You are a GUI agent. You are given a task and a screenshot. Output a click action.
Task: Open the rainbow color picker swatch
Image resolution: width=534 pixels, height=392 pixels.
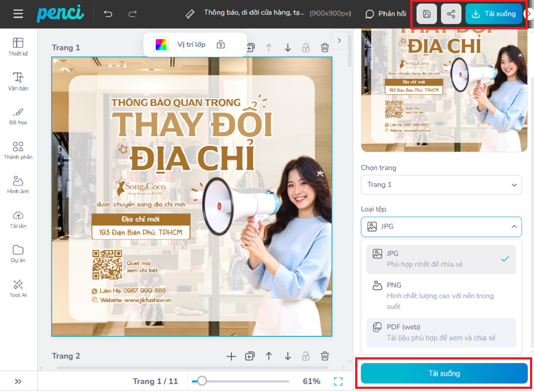tap(161, 44)
